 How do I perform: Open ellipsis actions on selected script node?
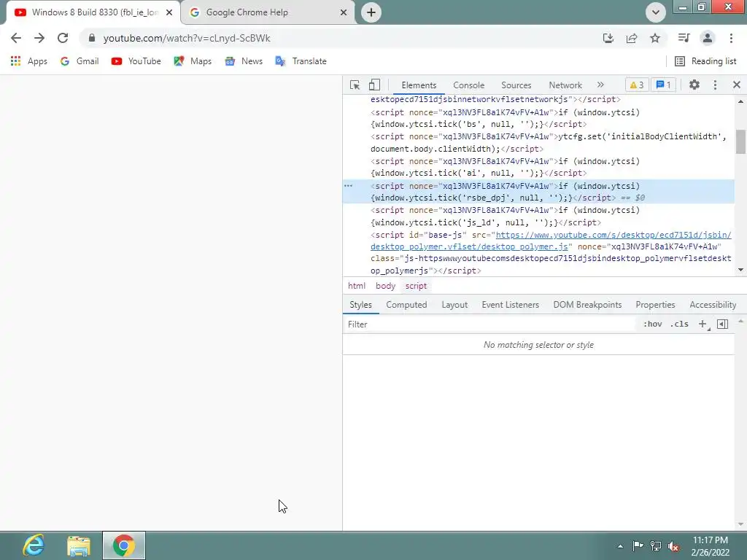tap(348, 186)
